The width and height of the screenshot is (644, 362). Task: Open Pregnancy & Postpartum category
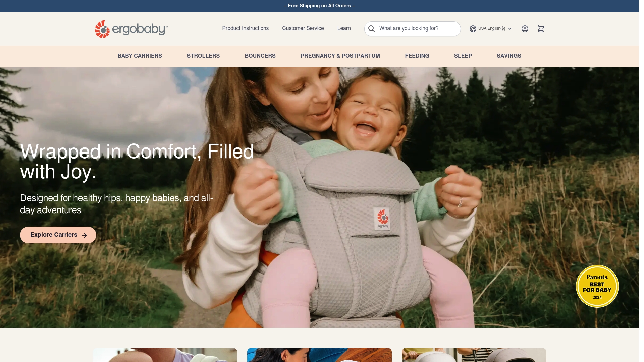340,56
